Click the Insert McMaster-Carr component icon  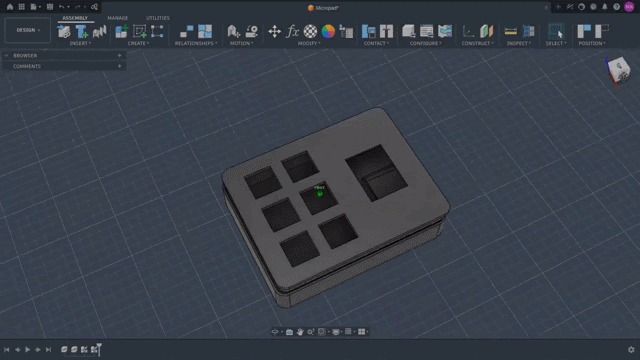click(x=99, y=31)
